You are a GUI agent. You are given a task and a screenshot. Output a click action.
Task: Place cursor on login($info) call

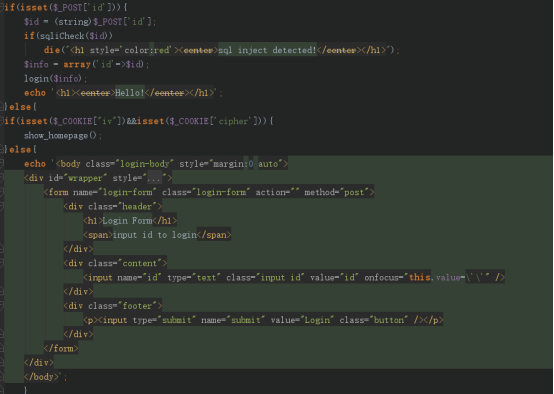[x=53, y=78]
